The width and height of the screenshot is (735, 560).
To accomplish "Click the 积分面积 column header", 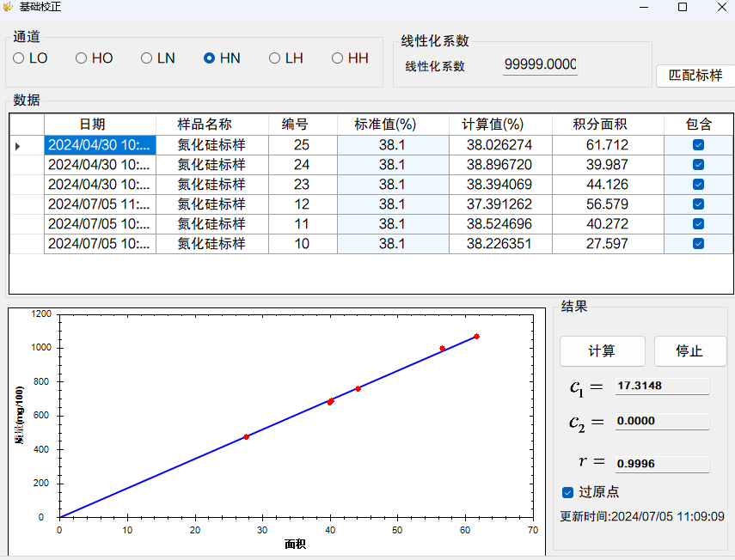I will click(x=608, y=124).
